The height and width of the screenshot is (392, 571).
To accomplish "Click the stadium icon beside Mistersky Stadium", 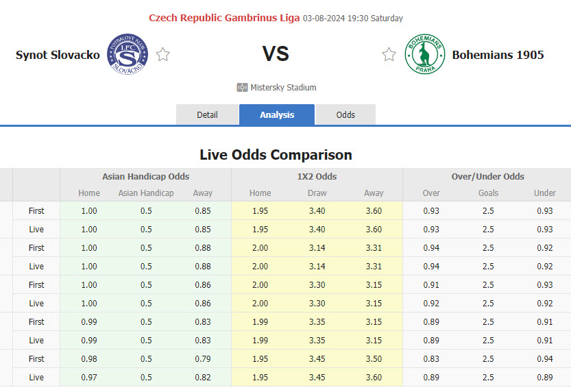I will 242,87.
